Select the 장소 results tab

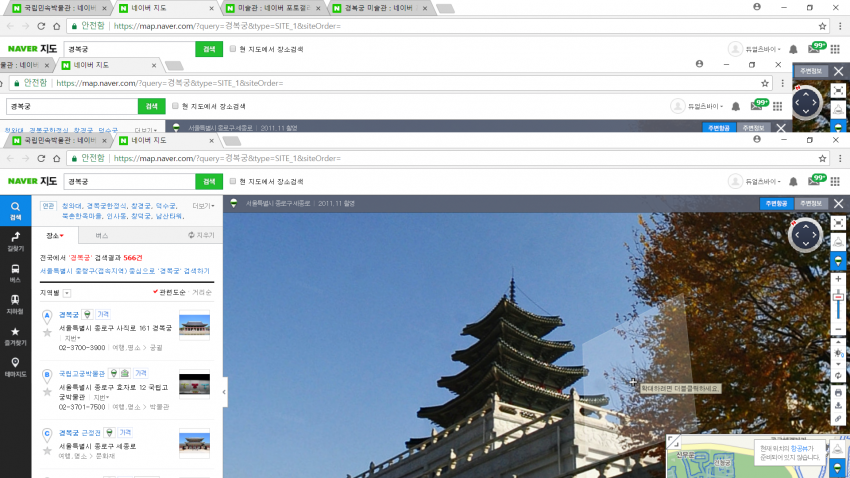click(x=55, y=236)
